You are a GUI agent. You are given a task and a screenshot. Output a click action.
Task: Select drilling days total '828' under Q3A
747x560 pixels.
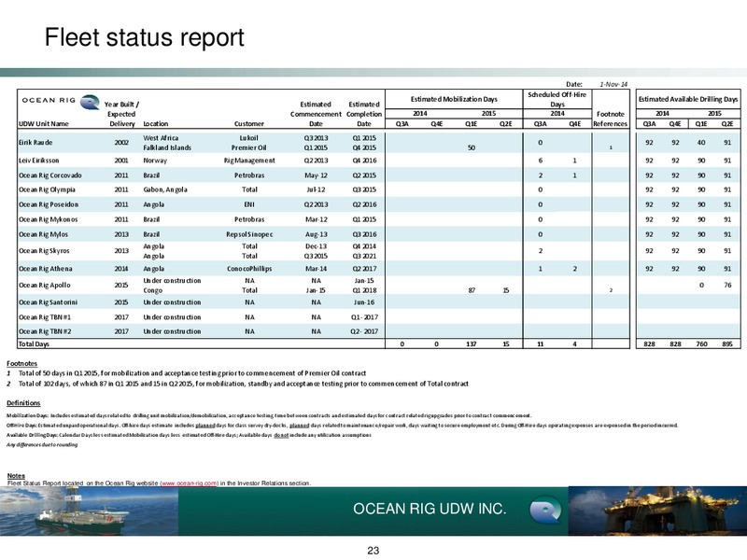tap(649, 343)
